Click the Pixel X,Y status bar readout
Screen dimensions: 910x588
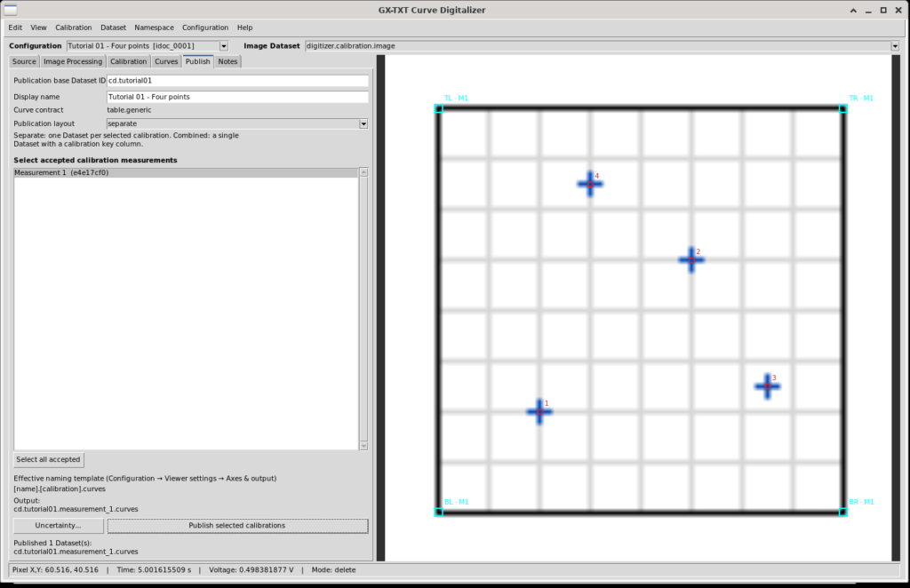pyautogui.click(x=56, y=570)
